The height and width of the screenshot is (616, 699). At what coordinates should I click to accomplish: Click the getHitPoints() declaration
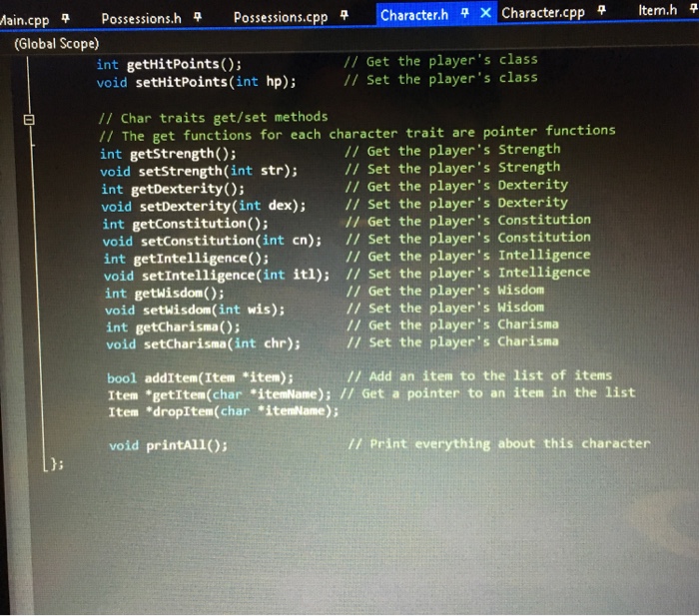[169, 65]
